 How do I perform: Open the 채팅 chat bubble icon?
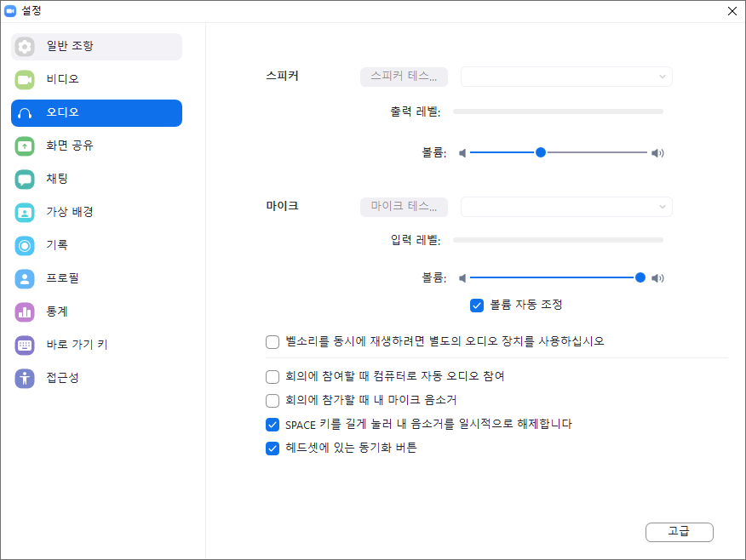[25, 180]
